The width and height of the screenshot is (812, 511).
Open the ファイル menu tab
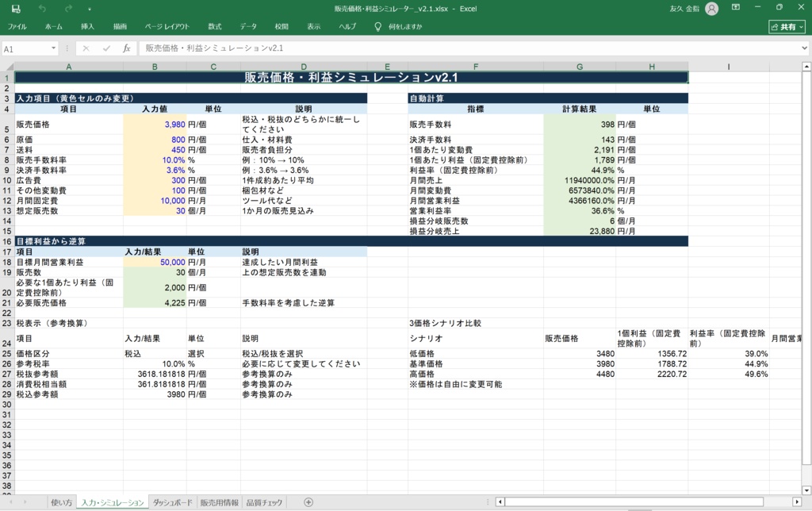coord(17,26)
